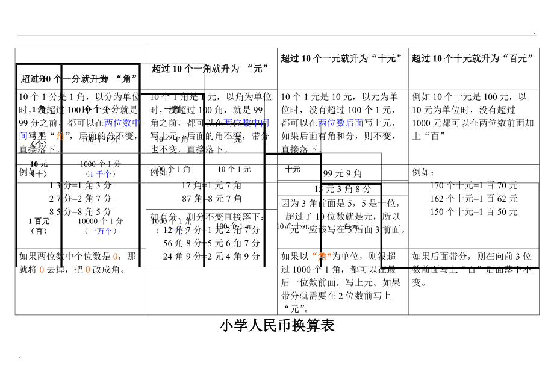Select the label "1000 个 1 分"

[x=101, y=164]
